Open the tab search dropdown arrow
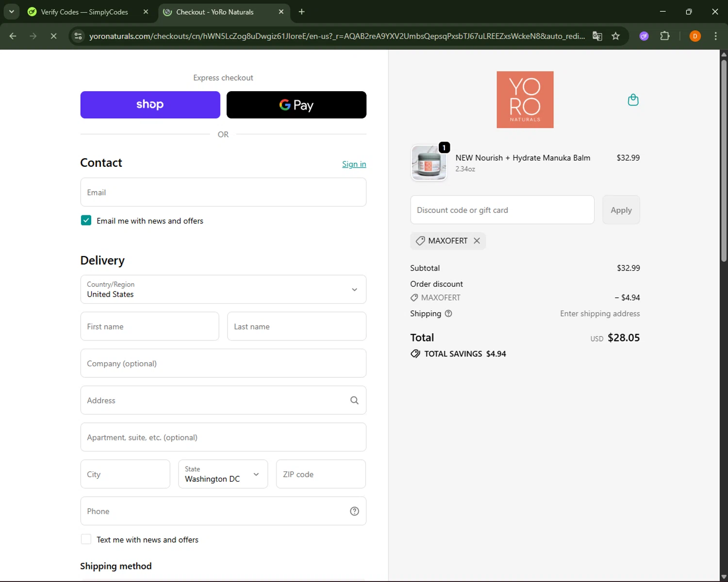 [11, 12]
